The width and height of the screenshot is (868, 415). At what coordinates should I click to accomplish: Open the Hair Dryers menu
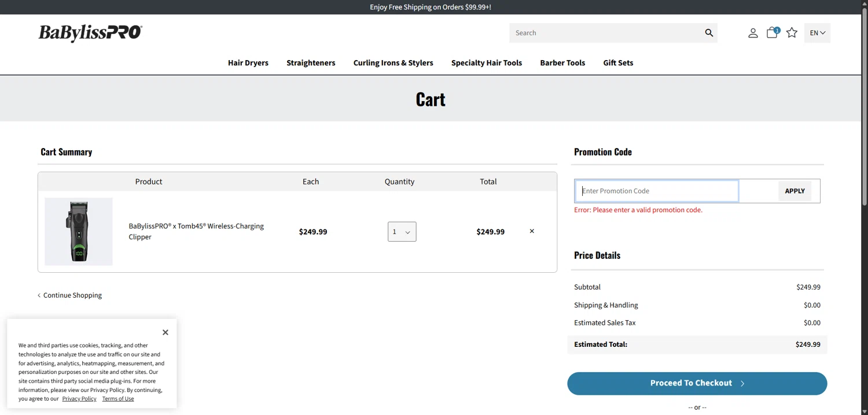248,63
